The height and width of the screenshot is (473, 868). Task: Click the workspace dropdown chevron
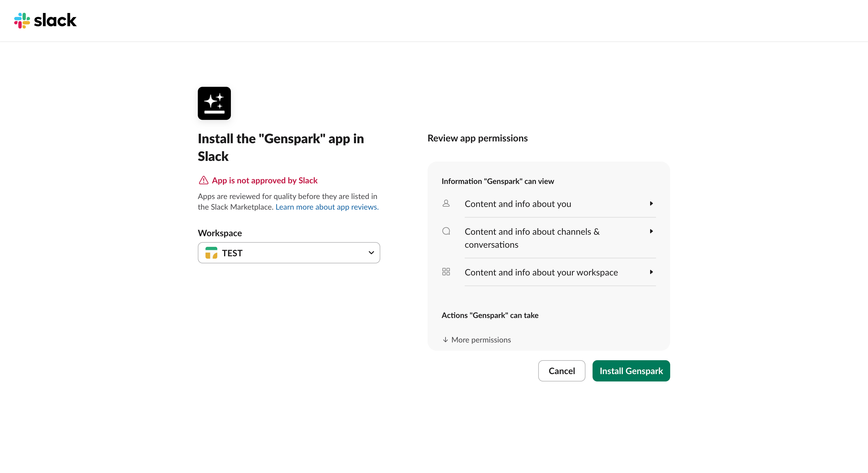tap(371, 253)
